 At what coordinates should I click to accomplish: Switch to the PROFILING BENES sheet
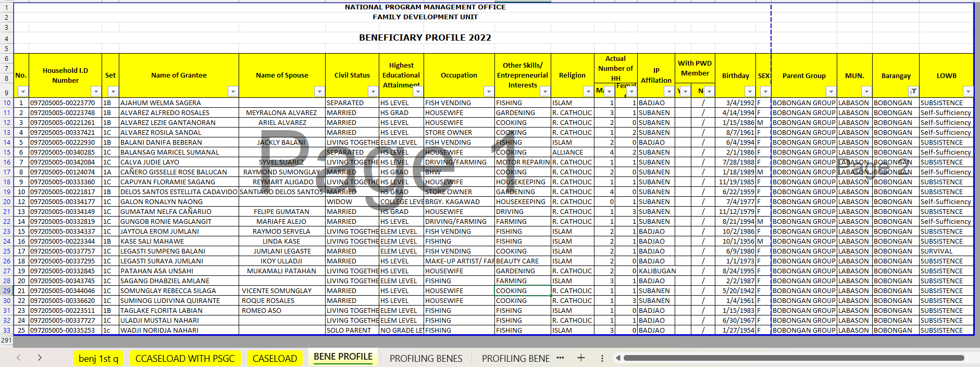[x=426, y=358]
